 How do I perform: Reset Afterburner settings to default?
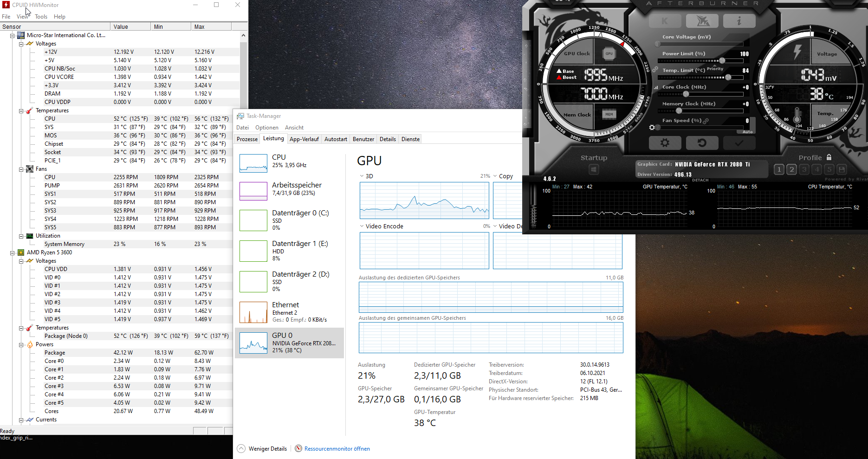[x=702, y=143]
